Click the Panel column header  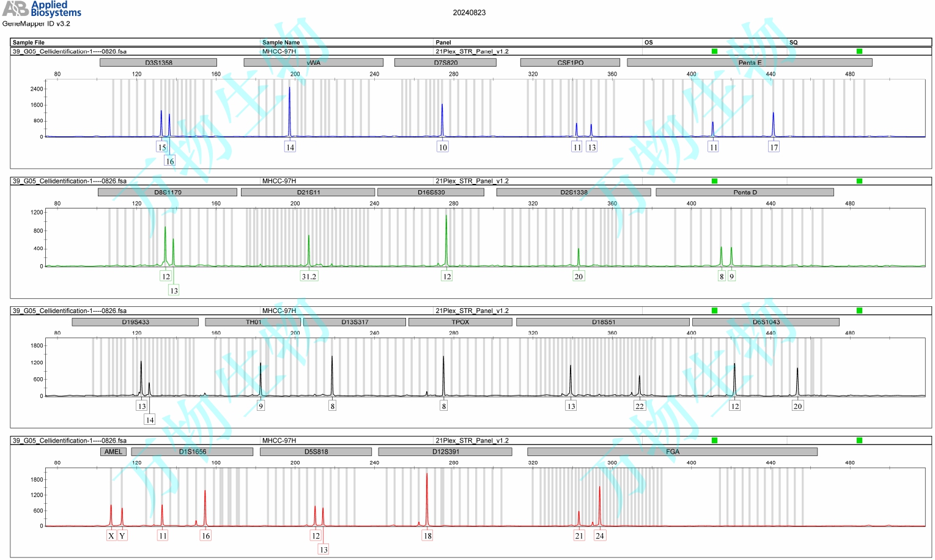443,43
